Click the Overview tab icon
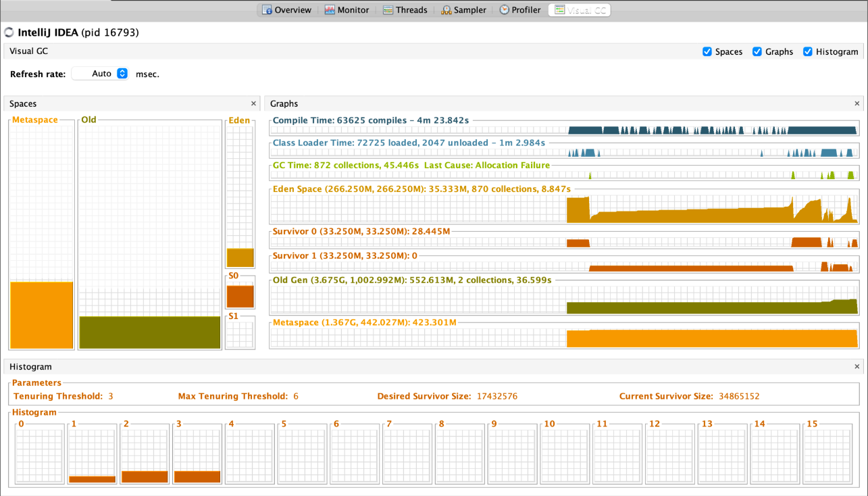This screenshot has width=868, height=496. coord(267,10)
